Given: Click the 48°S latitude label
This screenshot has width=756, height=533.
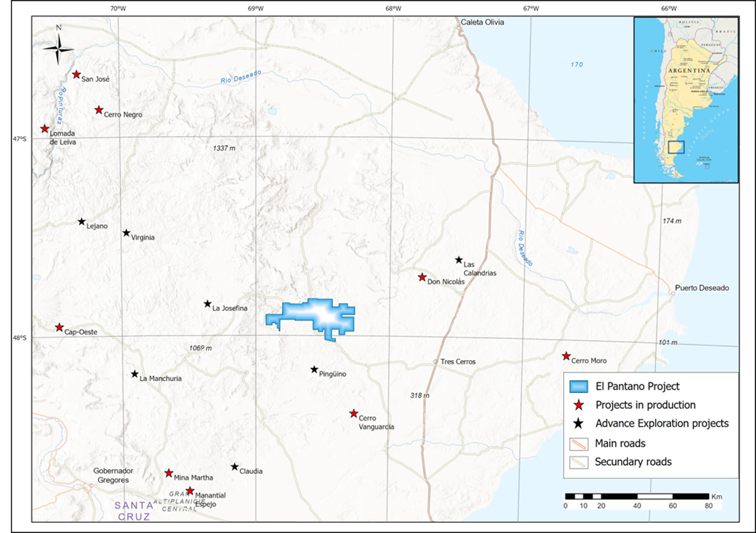Looking at the screenshot, I should click(19, 338).
